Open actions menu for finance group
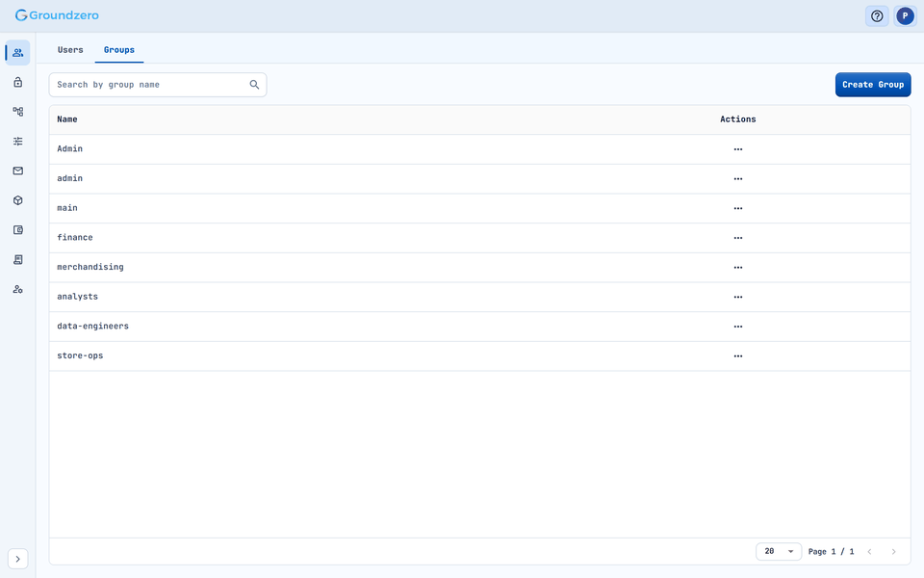Image resolution: width=924 pixels, height=578 pixels. (738, 238)
